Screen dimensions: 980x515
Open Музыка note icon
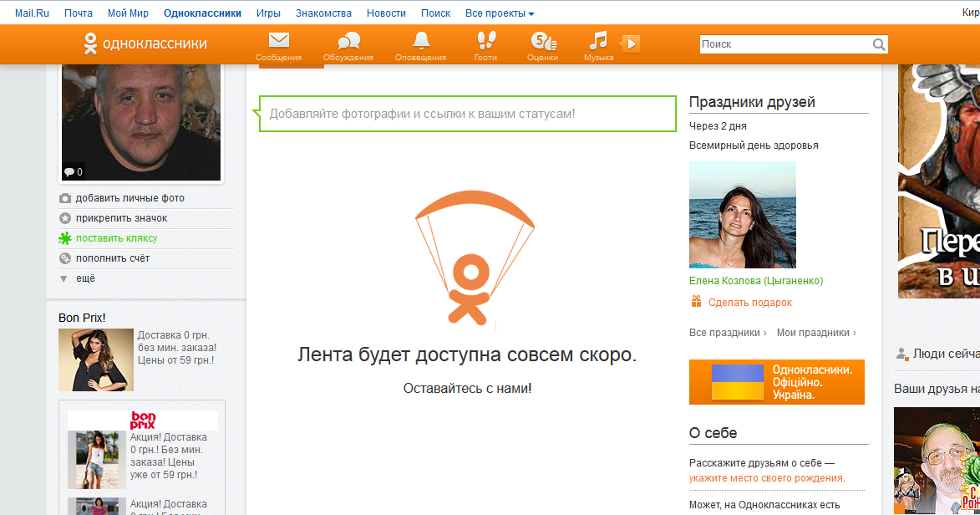pos(598,41)
